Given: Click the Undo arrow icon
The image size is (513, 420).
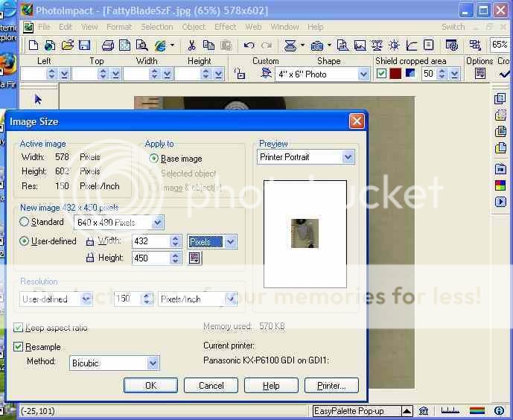Looking at the screenshot, I should (x=249, y=45).
